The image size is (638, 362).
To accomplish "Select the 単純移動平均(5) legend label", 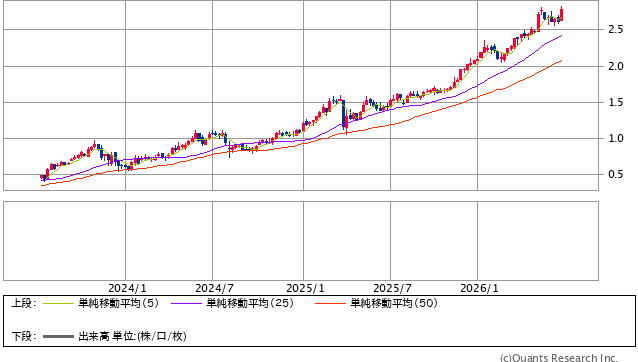I will [x=118, y=303].
